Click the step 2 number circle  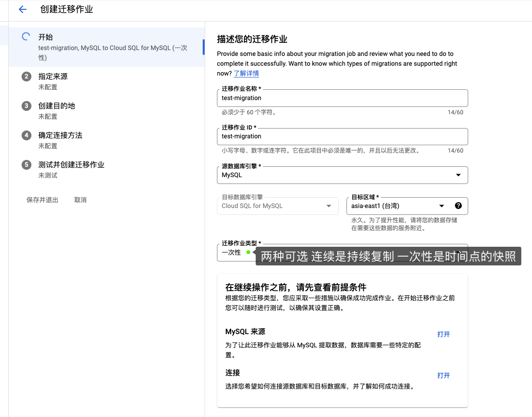[27, 77]
